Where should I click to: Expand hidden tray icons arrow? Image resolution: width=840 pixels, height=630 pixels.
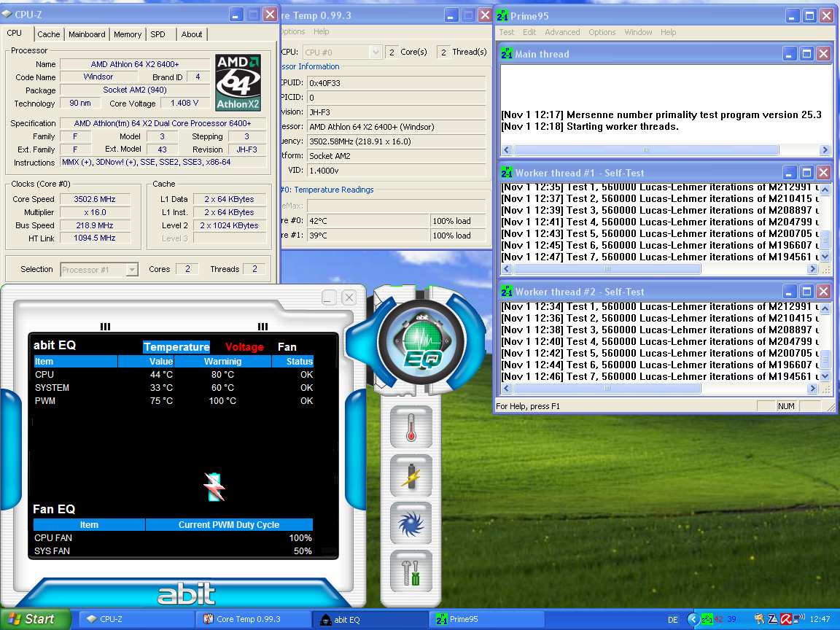pos(693,619)
